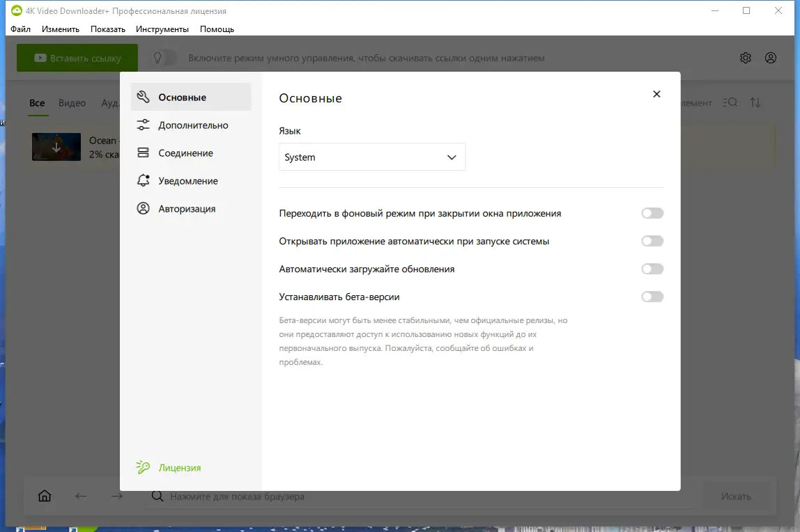The width and height of the screenshot is (800, 532).
Task: Click the sliders icon next to Дополнительно
Action: 144,125
